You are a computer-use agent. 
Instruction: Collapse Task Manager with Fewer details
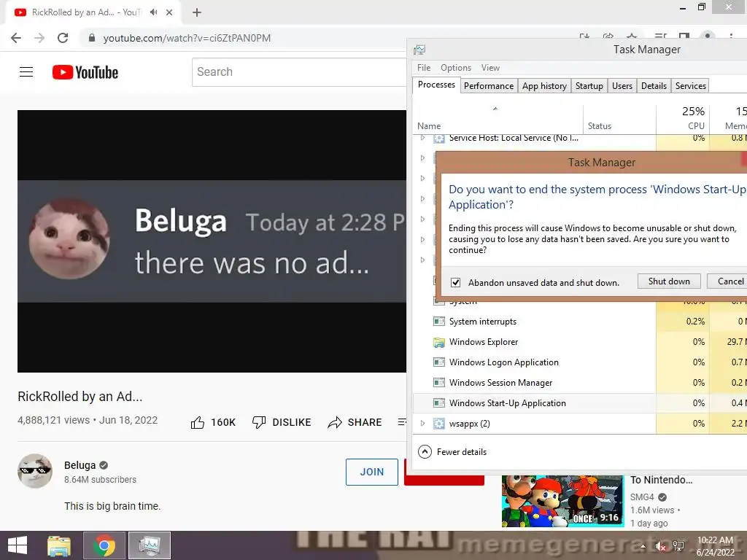click(x=452, y=452)
